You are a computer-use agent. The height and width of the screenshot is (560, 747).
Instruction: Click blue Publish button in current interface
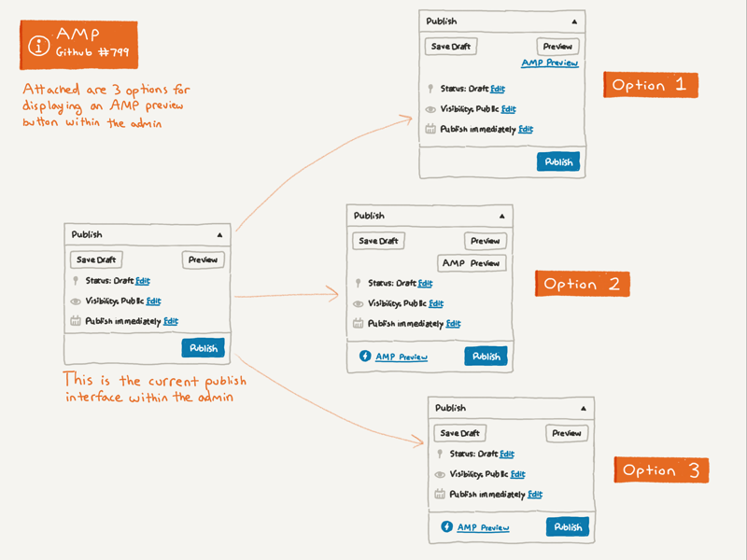pos(203,348)
